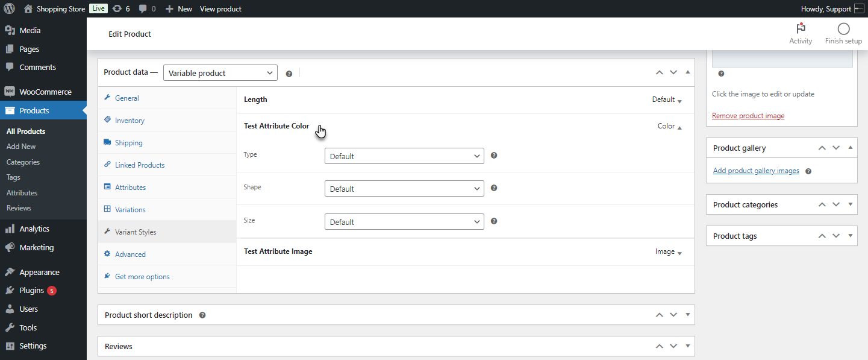Open the Marketing menu
This screenshot has width=868, height=360.
tap(43, 248)
